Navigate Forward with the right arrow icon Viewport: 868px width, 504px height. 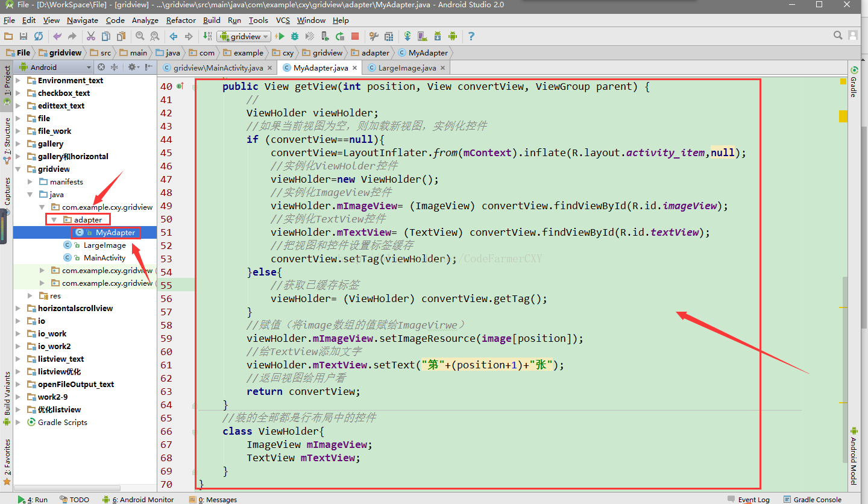coord(189,36)
